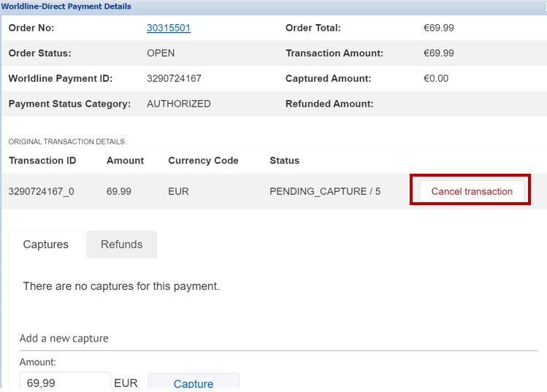Click the AUTHORIZED payment status value
The image size is (547, 392).
pyautogui.click(x=179, y=104)
